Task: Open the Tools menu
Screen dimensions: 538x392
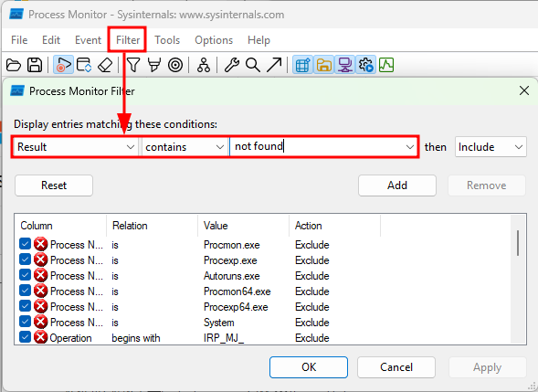Action: pos(167,40)
